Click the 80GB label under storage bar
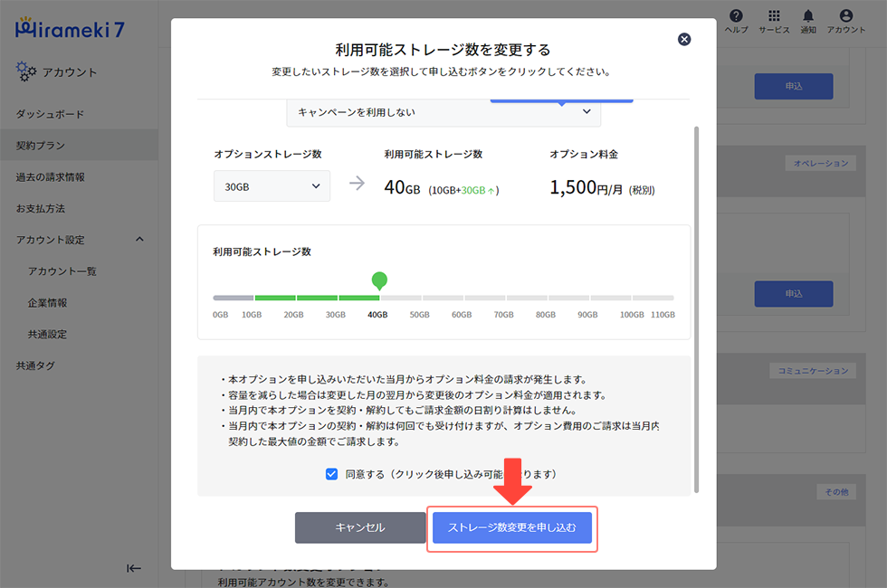Screen dimensions: 887x588 [545, 315]
